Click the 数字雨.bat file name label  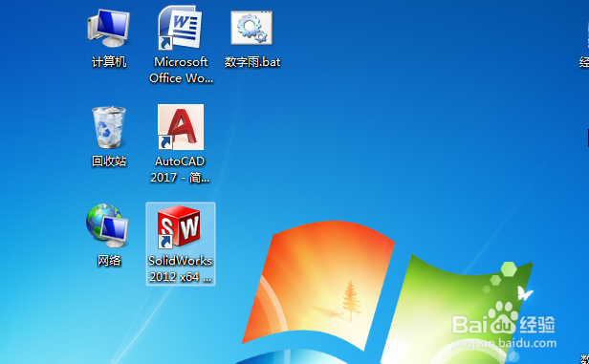[252, 62]
